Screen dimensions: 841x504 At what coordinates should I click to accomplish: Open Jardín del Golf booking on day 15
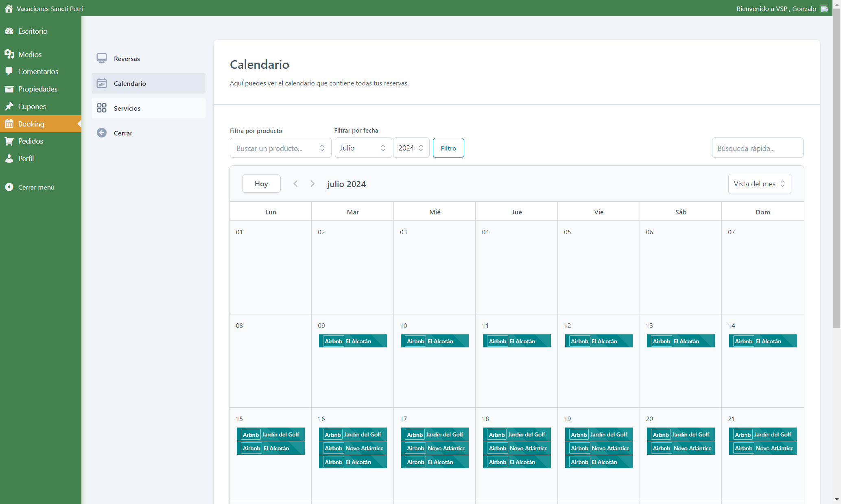[x=271, y=434]
